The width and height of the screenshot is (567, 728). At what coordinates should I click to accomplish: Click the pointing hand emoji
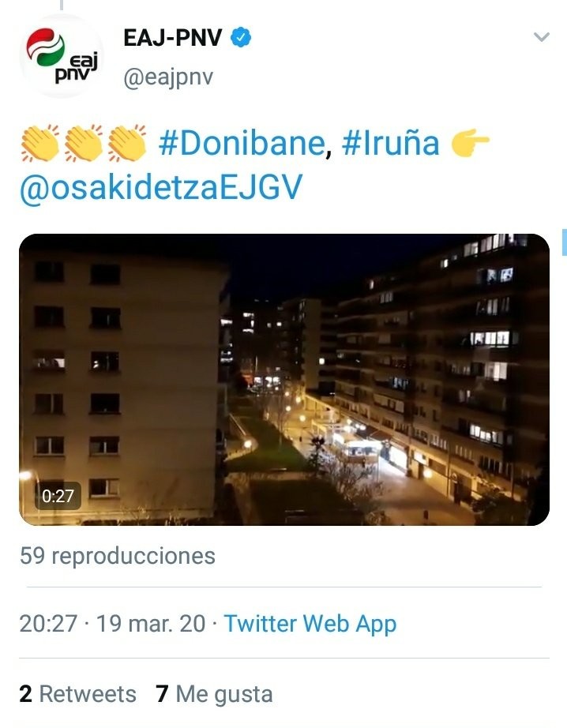coord(471,143)
